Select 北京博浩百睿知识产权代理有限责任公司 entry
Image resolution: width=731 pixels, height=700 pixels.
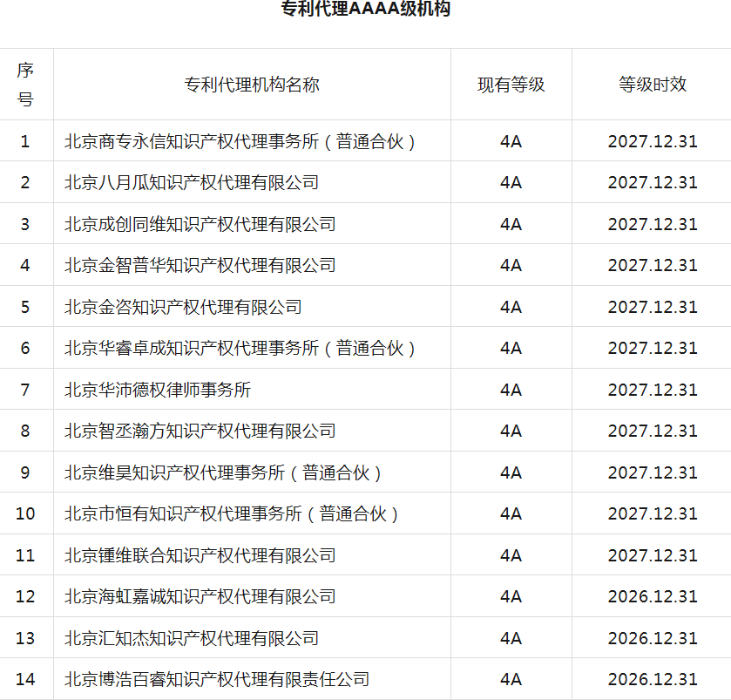coord(217,680)
